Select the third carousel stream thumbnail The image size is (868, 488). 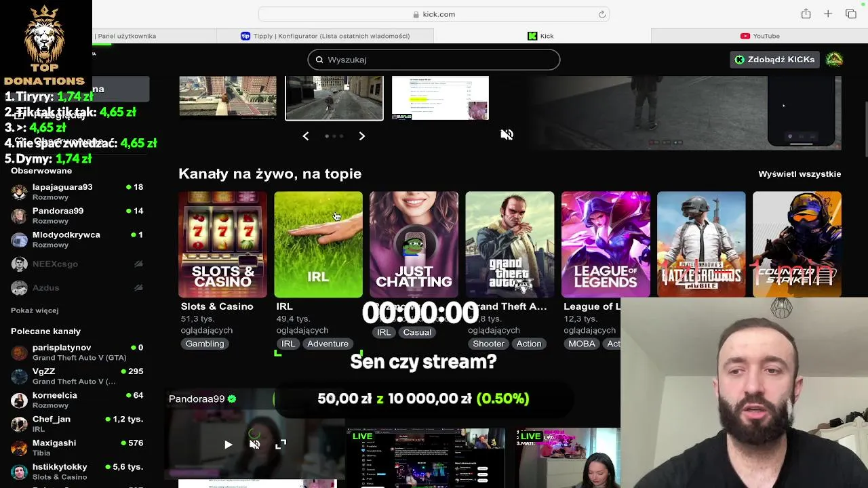(x=440, y=98)
